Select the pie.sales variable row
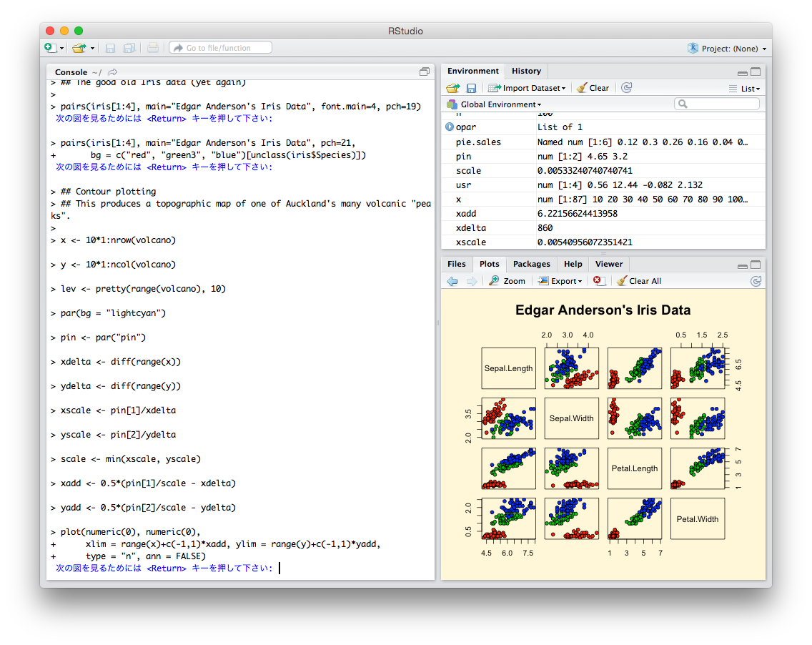 tap(603, 142)
